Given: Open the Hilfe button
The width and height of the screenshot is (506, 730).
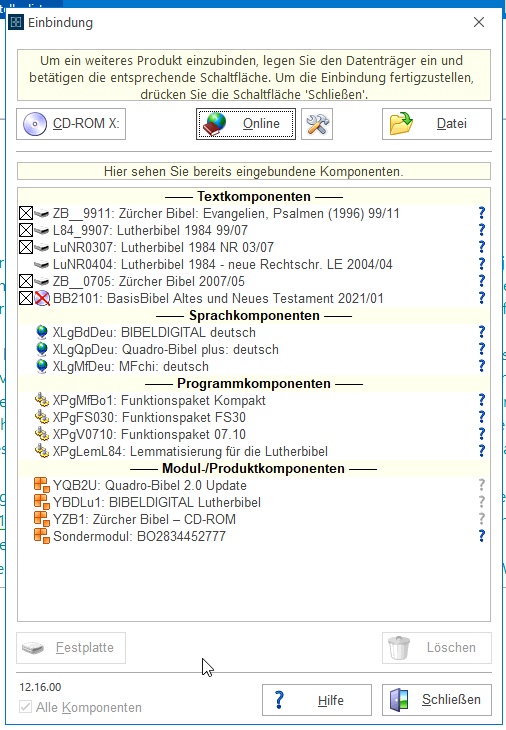Looking at the screenshot, I should coord(317,700).
